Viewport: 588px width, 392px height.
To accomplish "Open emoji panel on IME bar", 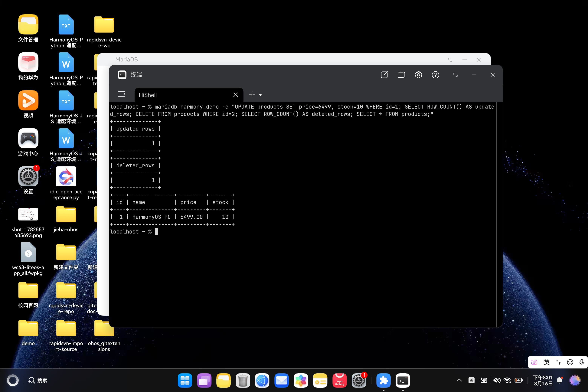I will 570,362.
